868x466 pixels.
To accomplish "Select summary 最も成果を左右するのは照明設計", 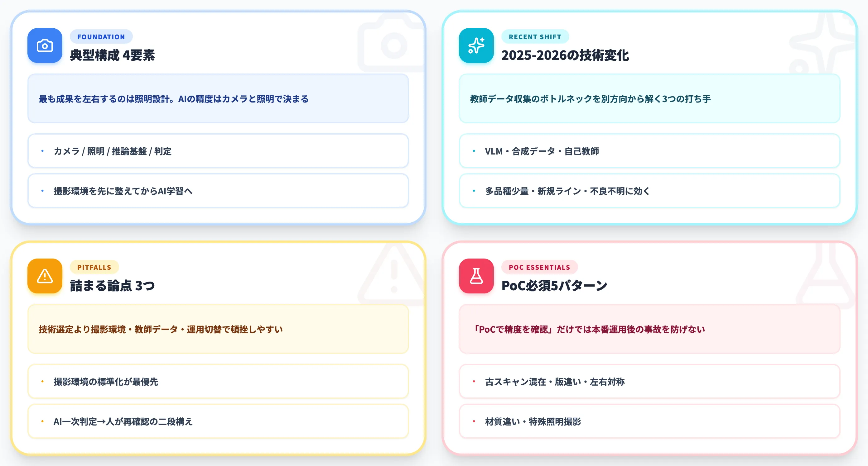I will click(218, 99).
